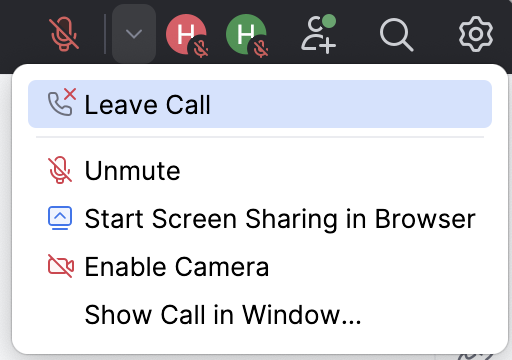Open settings via the gear icon
Screen dimensions: 512x360
tap(476, 34)
